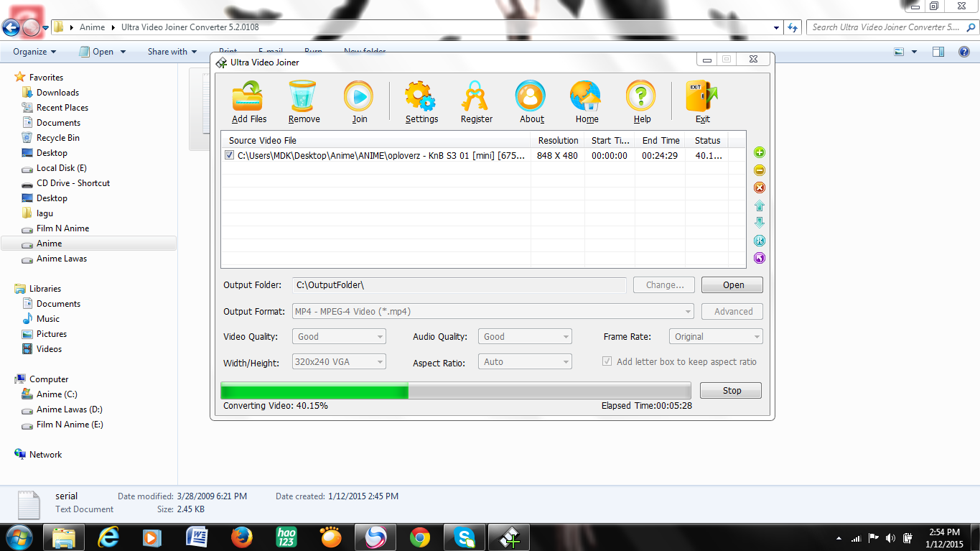Select Music under Libraries
Screen dimensions: 980x551
(x=48, y=319)
